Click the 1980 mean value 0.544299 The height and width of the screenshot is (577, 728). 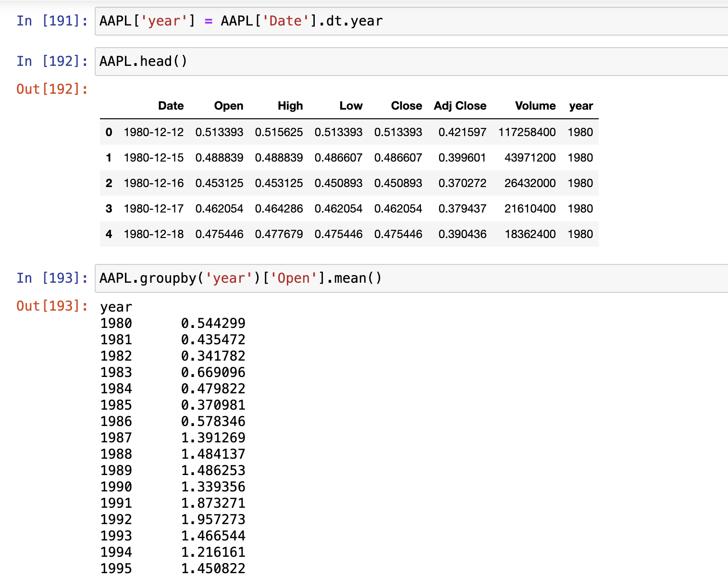click(213, 323)
